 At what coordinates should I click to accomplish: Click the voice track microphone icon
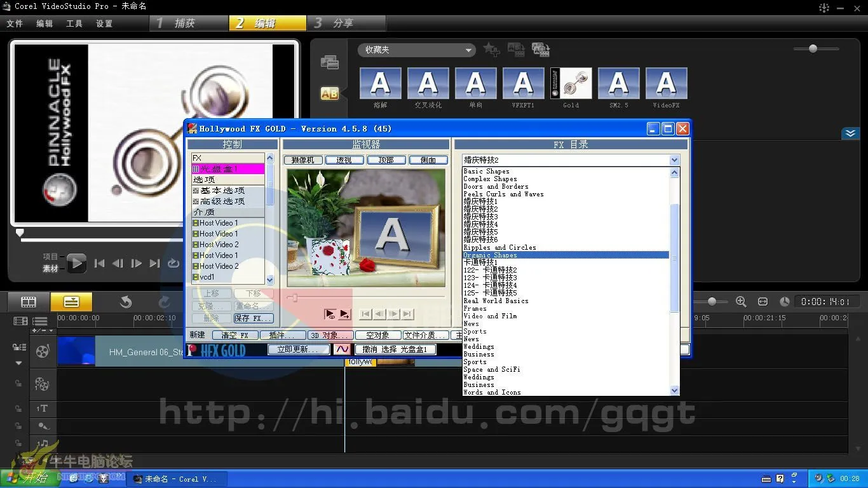[x=43, y=424]
